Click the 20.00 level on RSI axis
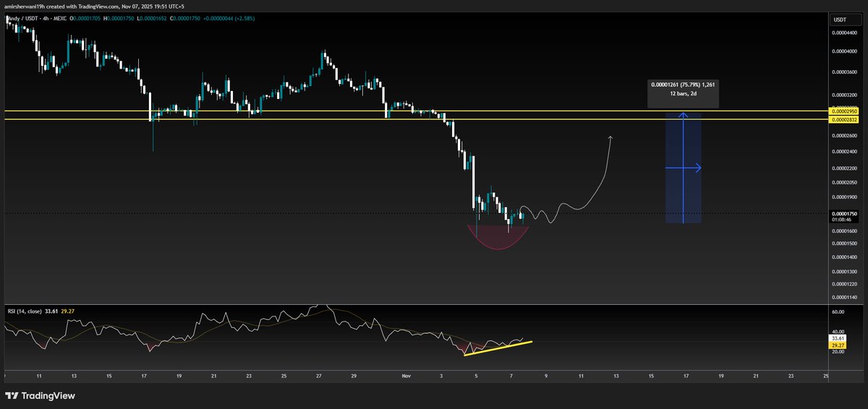This screenshot has height=409, width=868. 838,352
